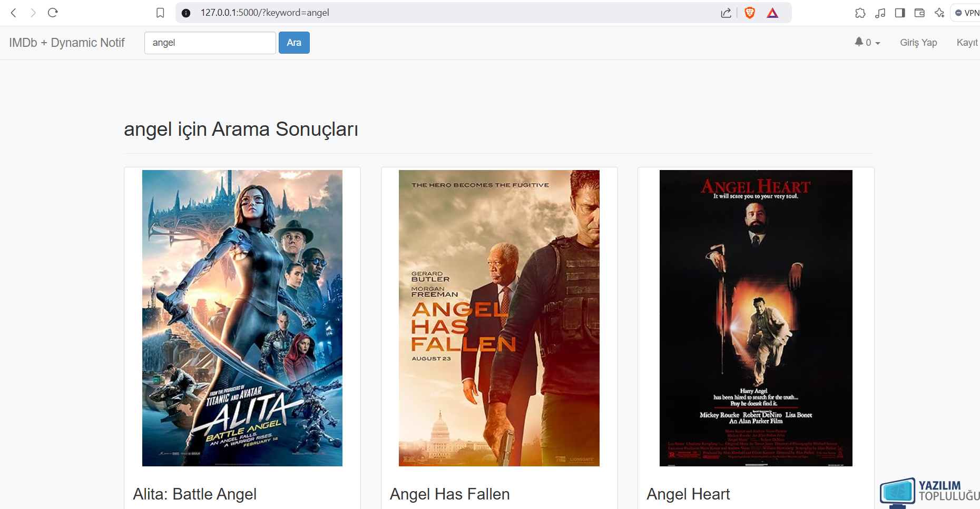Viewport: 980px width, 509px height.
Task: Open the extensions puzzle icon
Action: pyautogui.click(x=860, y=13)
